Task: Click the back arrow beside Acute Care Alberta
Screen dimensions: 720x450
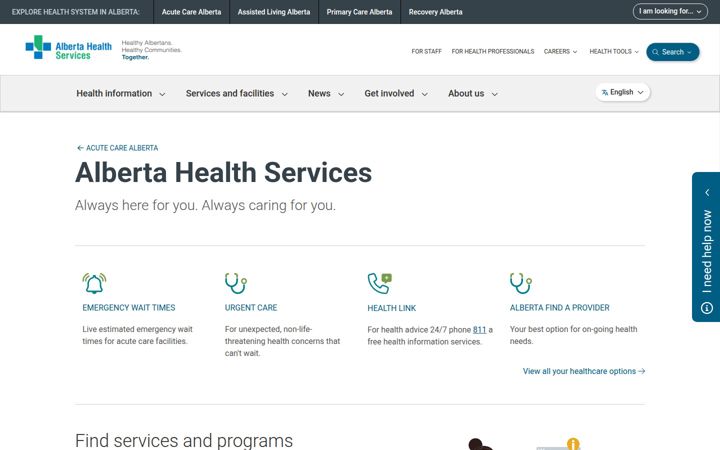Action: click(x=80, y=148)
